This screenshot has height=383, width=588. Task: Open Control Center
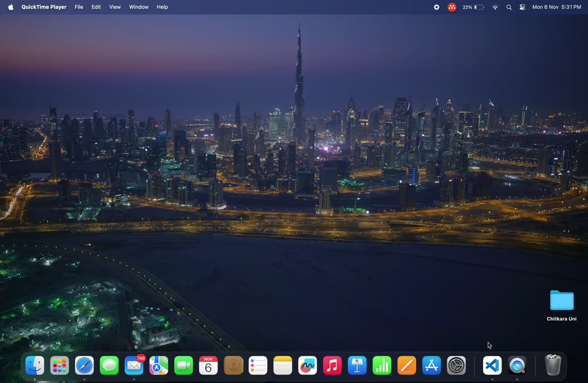[523, 7]
